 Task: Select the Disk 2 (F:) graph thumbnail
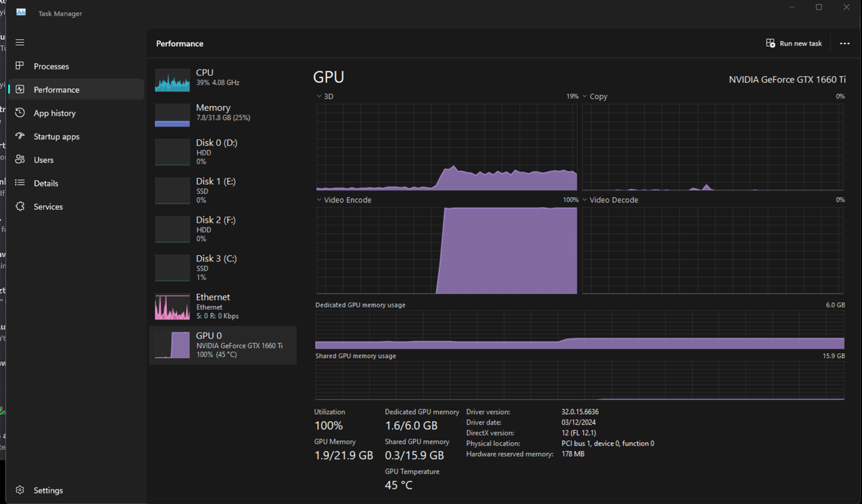pos(172,229)
